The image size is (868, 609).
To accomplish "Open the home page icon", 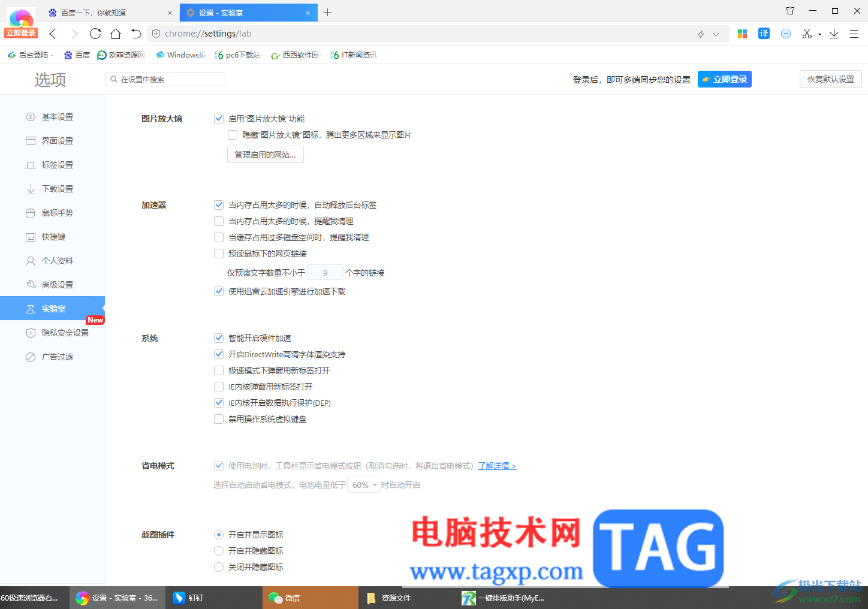I will (x=116, y=34).
